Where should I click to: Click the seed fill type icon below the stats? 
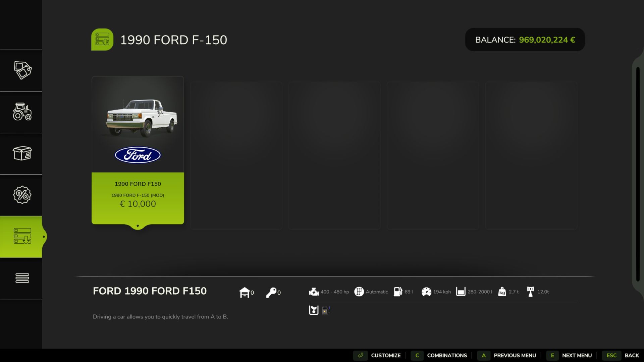[314, 310]
